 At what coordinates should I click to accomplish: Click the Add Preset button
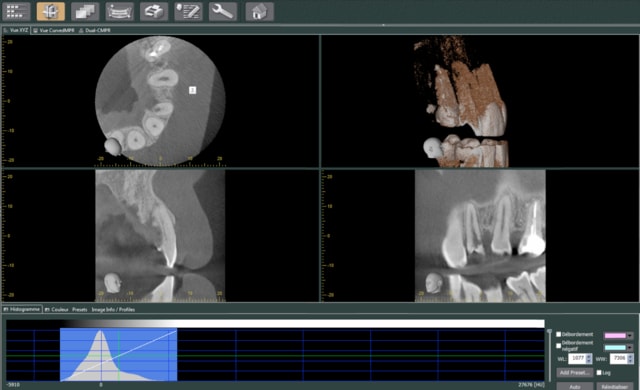pyautogui.click(x=575, y=372)
